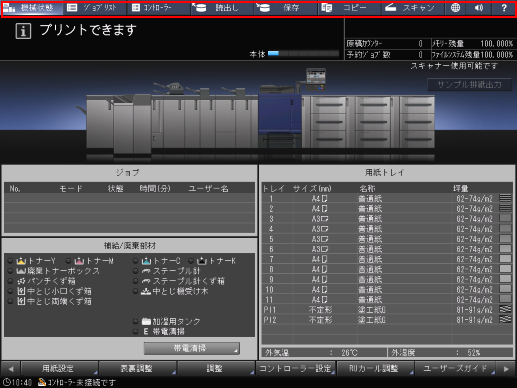The width and height of the screenshot is (517, 388).
Task: Click tray PI2 paper level icon
Action: pos(505,319)
